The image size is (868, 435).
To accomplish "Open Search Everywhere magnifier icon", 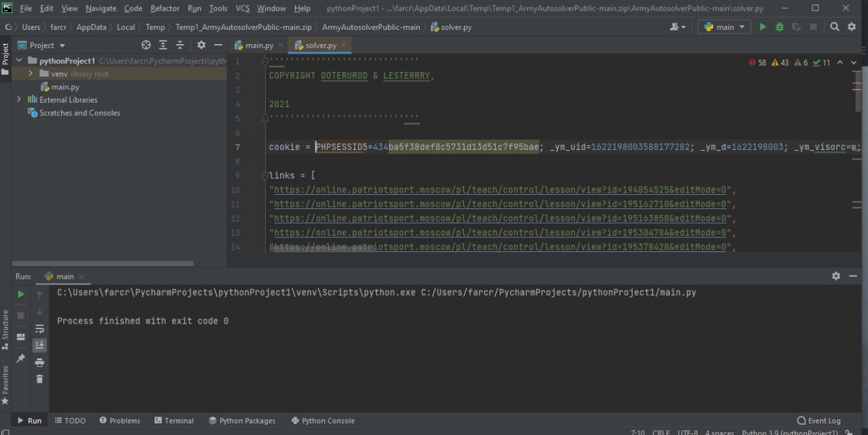I will click(x=834, y=27).
